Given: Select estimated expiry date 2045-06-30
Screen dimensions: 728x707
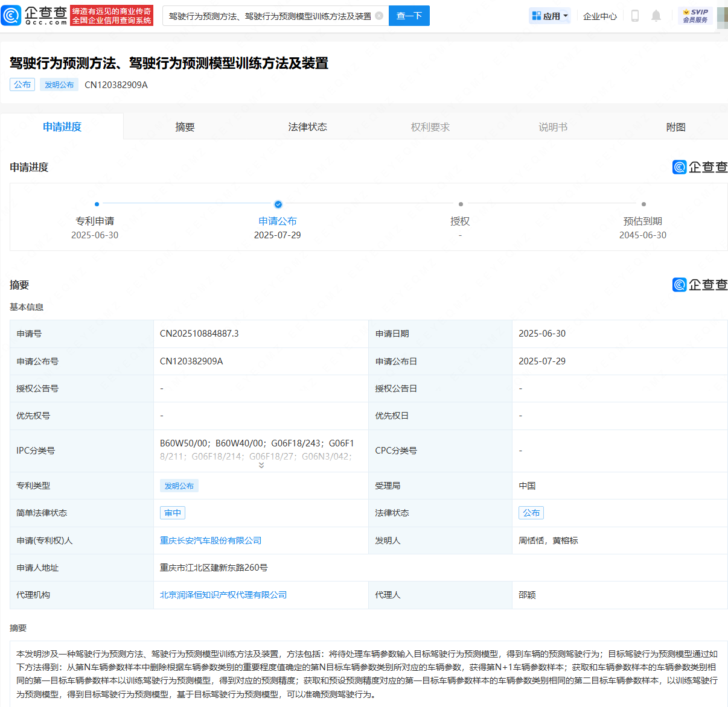Looking at the screenshot, I should coord(643,235).
